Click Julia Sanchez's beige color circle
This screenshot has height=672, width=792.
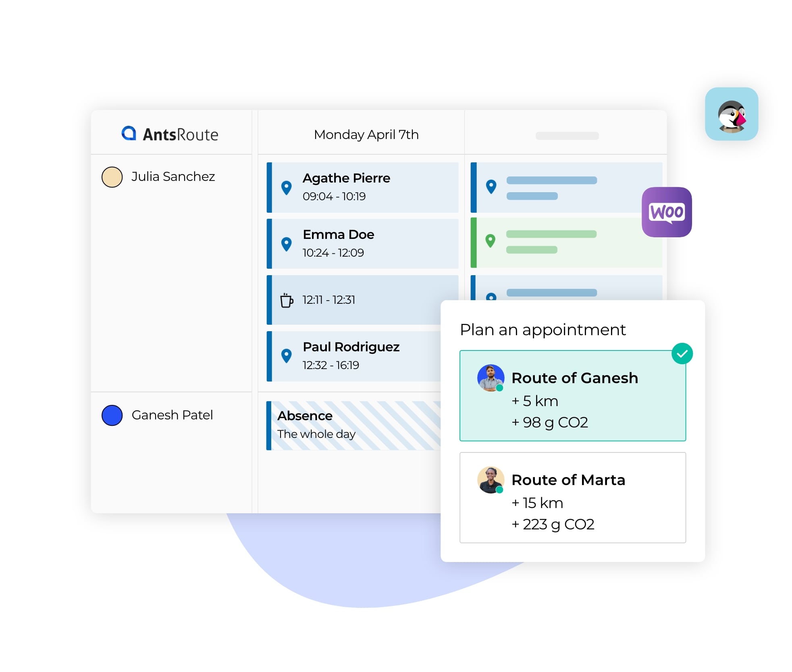[x=112, y=176]
